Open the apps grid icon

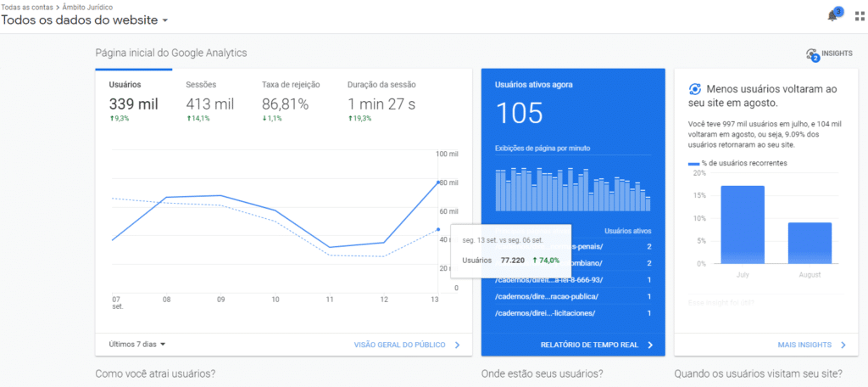click(x=860, y=16)
